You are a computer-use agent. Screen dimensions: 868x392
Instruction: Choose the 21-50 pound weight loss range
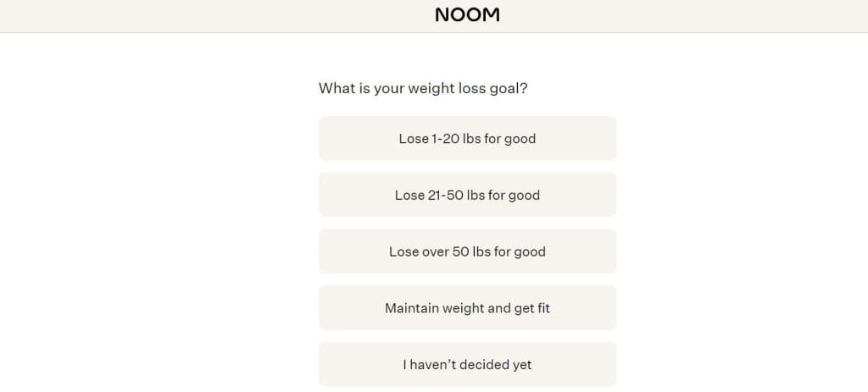click(x=467, y=195)
